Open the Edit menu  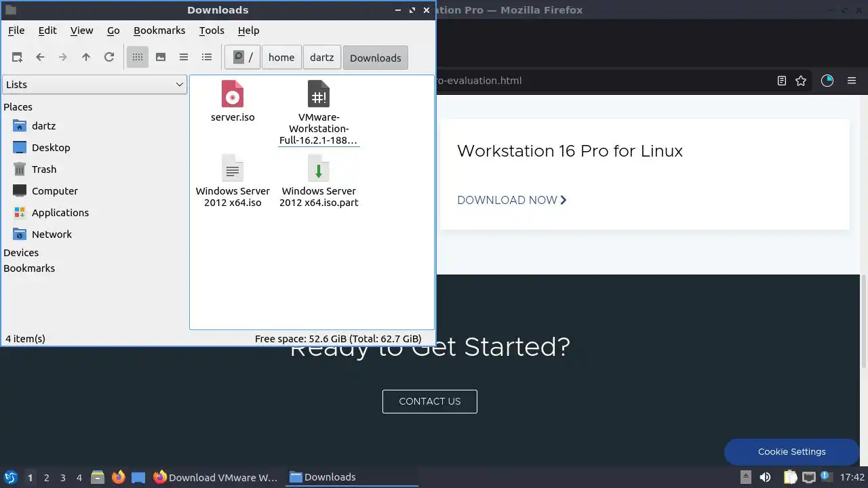tap(47, 30)
